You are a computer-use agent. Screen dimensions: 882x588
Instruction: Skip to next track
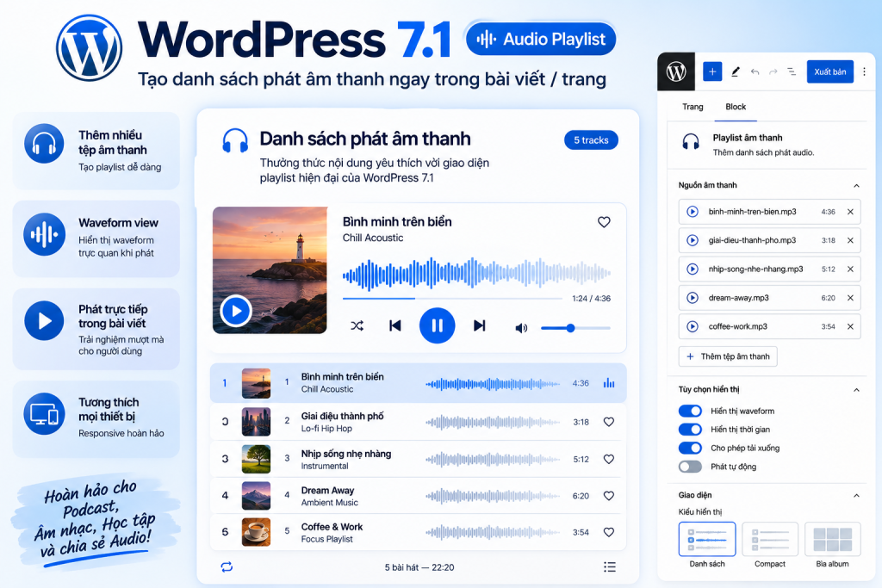coord(479,325)
